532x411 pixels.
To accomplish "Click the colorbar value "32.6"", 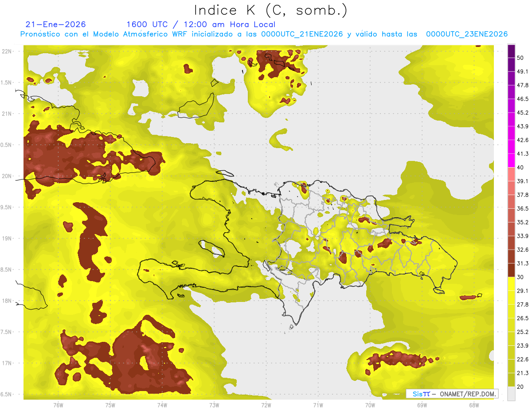I will point(523,250).
